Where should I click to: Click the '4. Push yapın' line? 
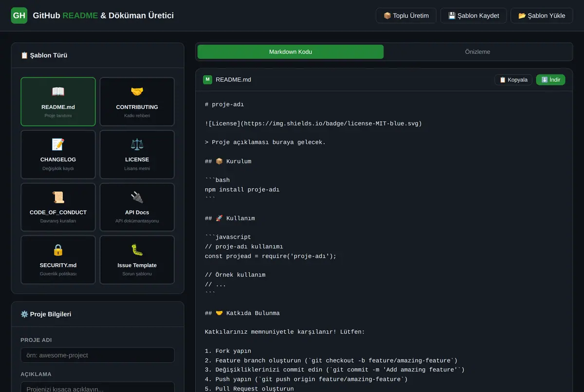[306, 379]
